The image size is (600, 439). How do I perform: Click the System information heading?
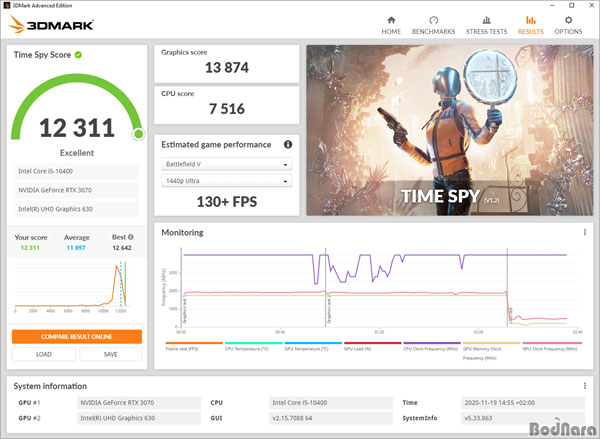[50, 386]
